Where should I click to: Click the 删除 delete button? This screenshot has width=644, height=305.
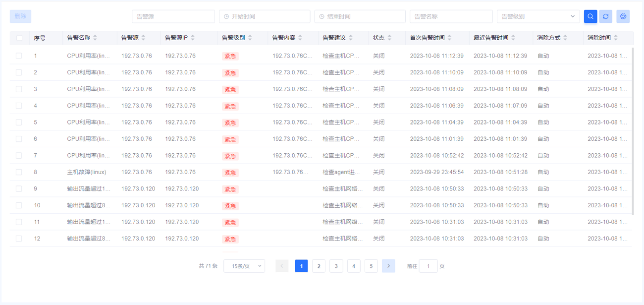tap(20, 16)
